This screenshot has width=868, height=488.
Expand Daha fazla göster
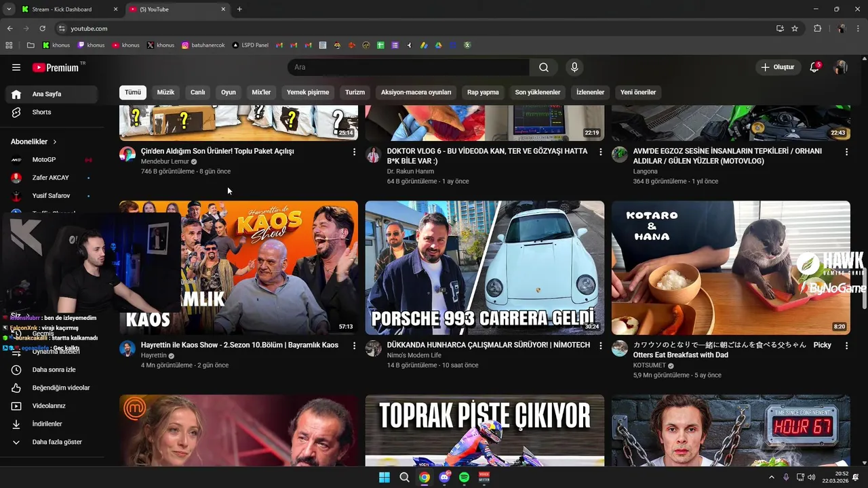tap(52, 442)
